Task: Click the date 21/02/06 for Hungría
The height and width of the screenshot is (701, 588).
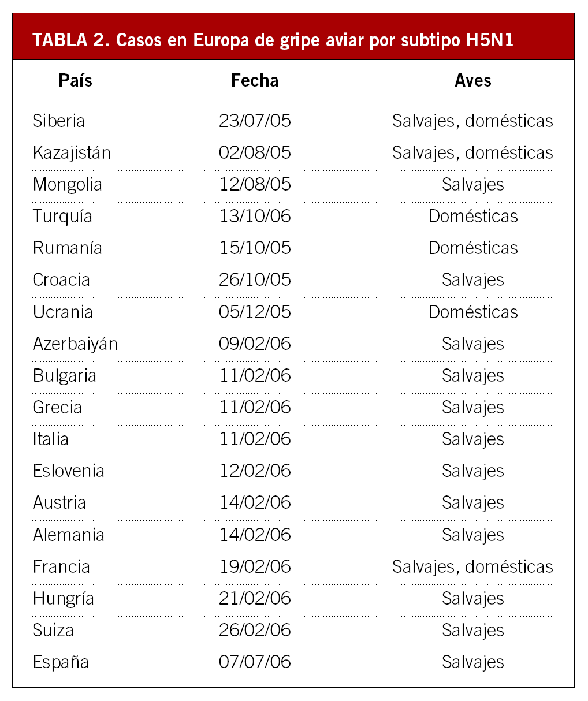Action: coord(255,599)
